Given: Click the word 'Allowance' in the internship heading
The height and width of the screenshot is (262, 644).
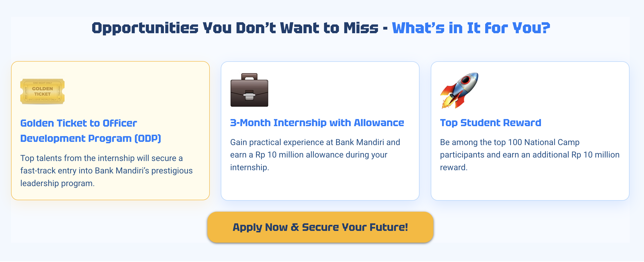Looking at the screenshot, I should point(379,123).
